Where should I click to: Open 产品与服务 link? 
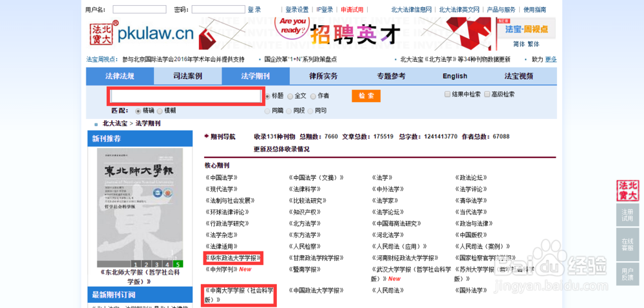pos(501,10)
